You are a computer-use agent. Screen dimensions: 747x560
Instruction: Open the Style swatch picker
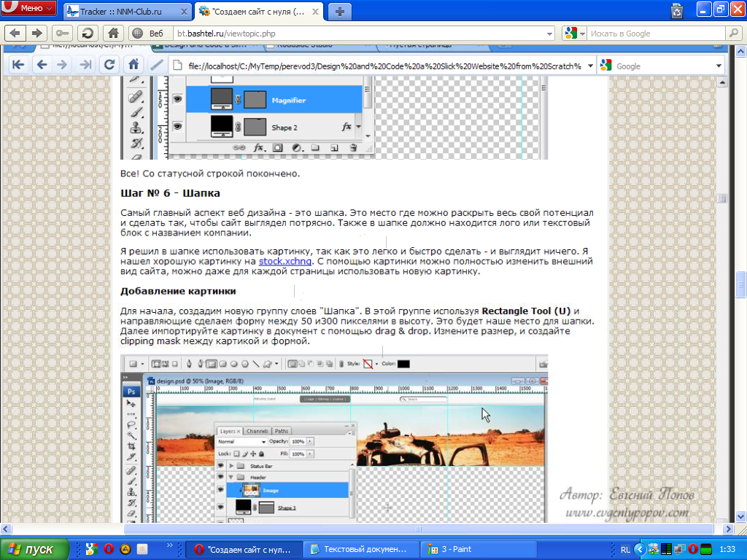click(x=368, y=364)
